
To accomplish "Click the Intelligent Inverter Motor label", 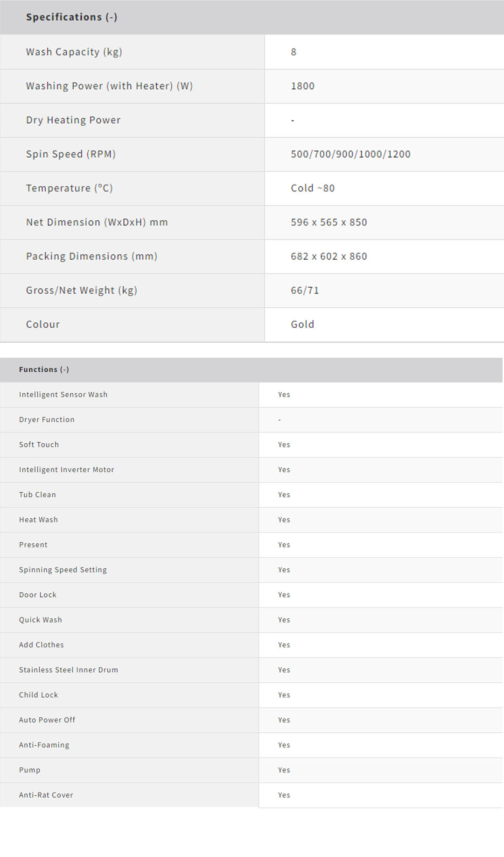I will (x=66, y=470).
